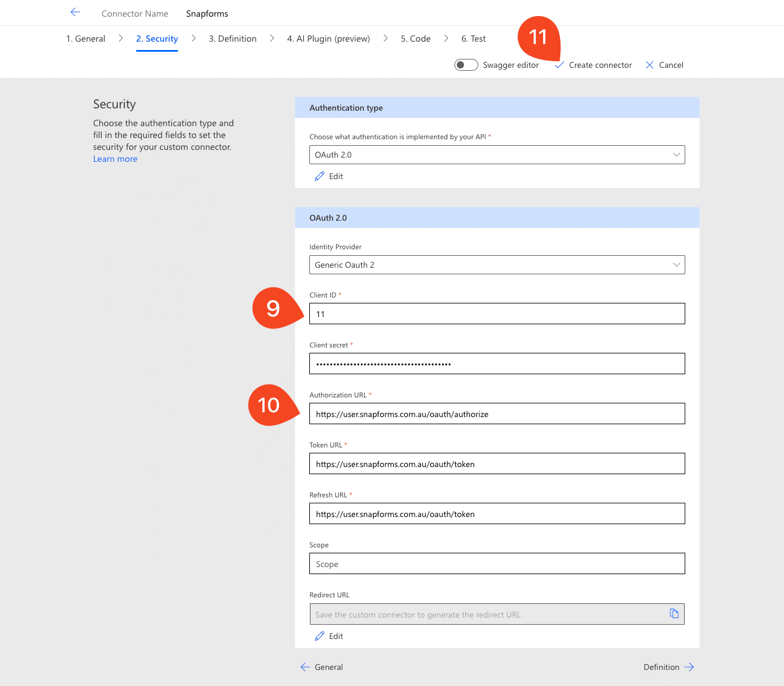This screenshot has height=686, width=784.
Task: Click the Client ID input field
Action: [497, 314]
